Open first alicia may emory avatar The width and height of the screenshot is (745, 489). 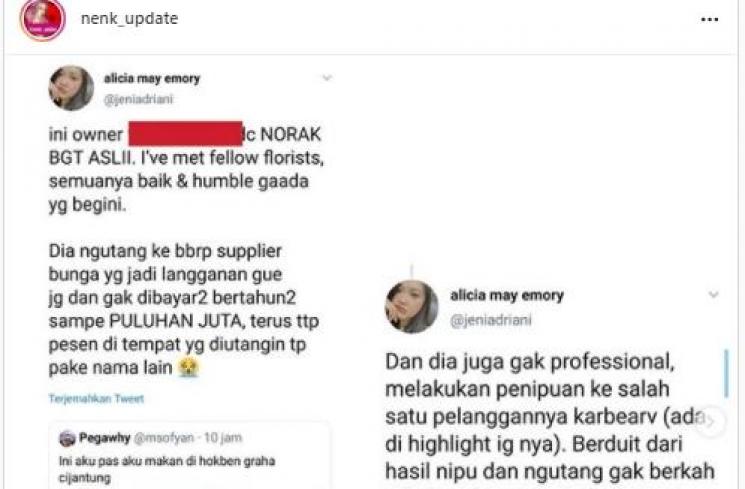(71, 88)
